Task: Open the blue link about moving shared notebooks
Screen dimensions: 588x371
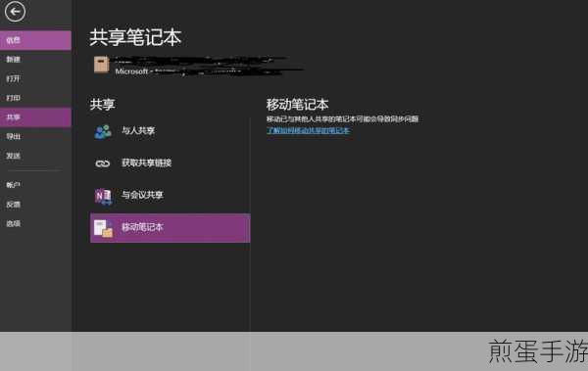Action: pyautogui.click(x=308, y=130)
